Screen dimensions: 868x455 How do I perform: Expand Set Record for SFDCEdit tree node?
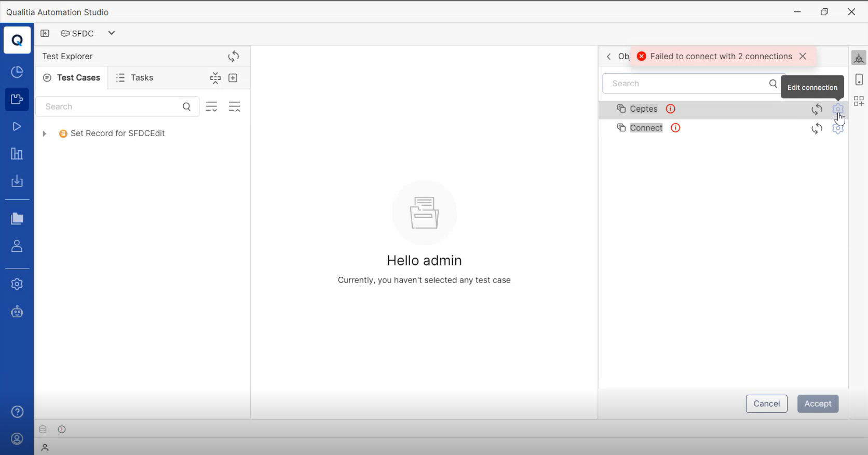[x=45, y=133]
